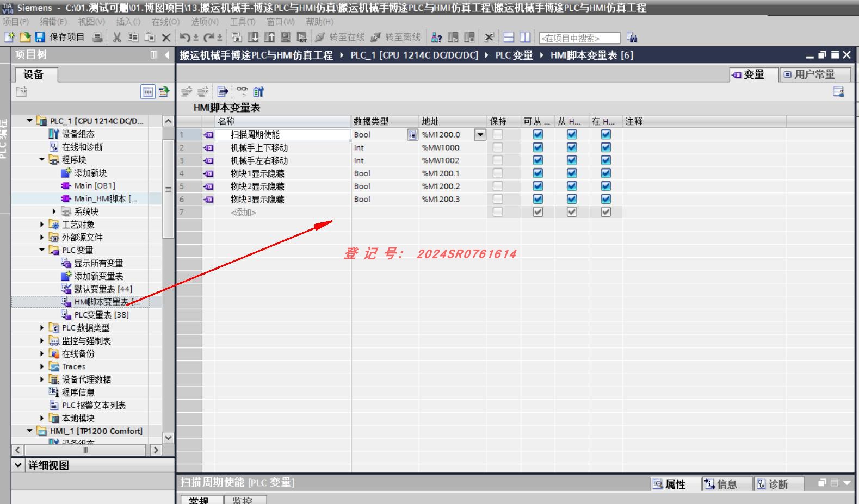
Task: Click the search binoculars icon
Action: 632,38
